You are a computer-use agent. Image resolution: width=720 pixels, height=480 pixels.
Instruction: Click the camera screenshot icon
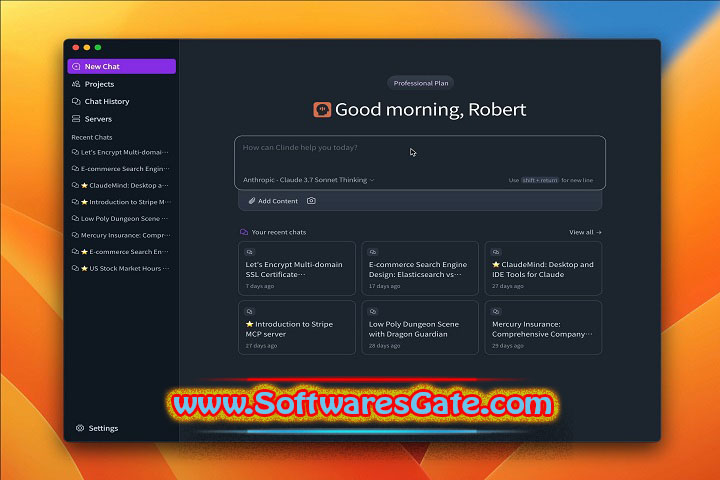(311, 201)
